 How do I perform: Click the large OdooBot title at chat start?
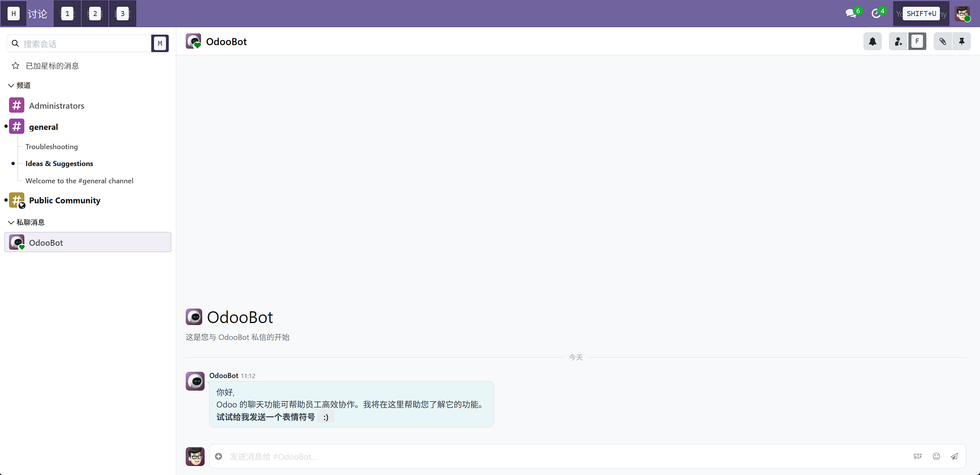pos(240,317)
